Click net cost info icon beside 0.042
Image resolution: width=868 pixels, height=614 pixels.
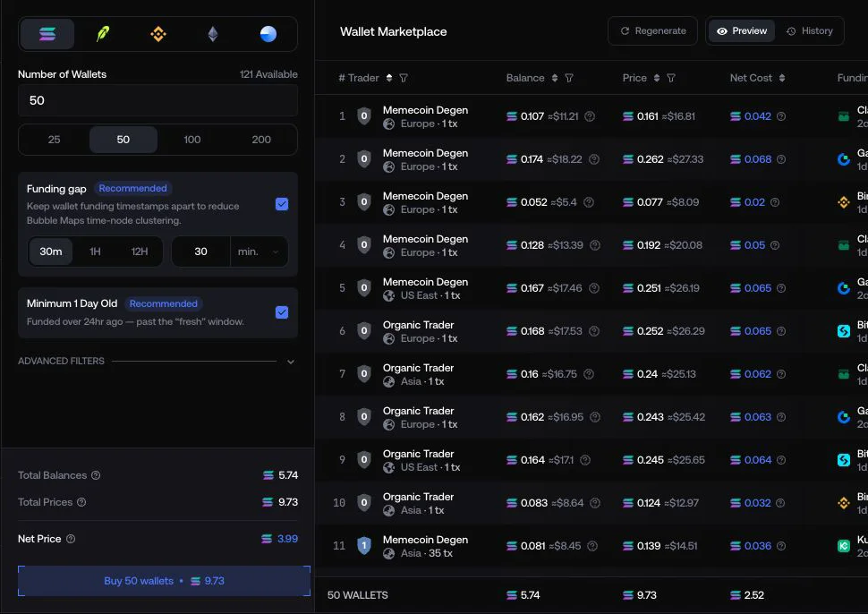coord(781,116)
